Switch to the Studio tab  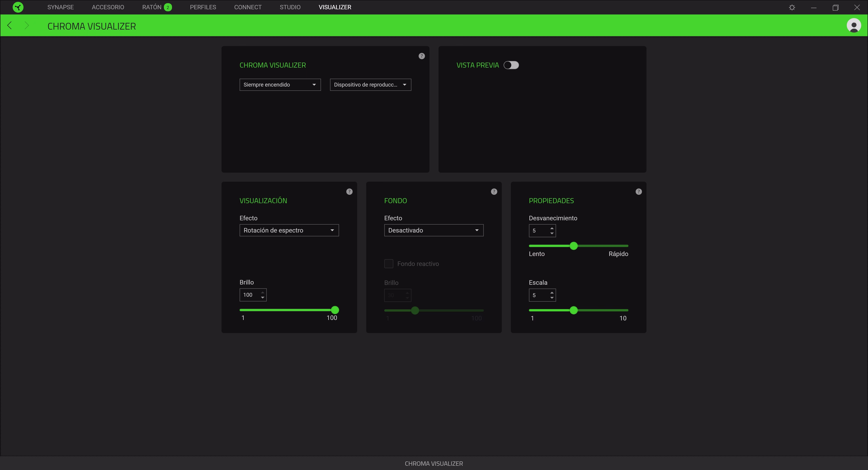click(x=290, y=7)
